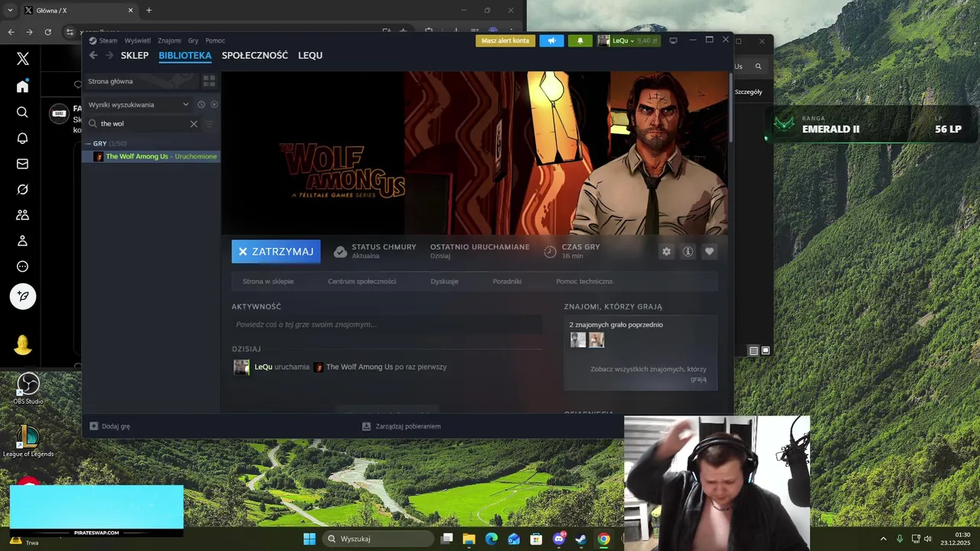This screenshot has height=551, width=980.
Task: Open X Explore search icon
Action: 22,112
